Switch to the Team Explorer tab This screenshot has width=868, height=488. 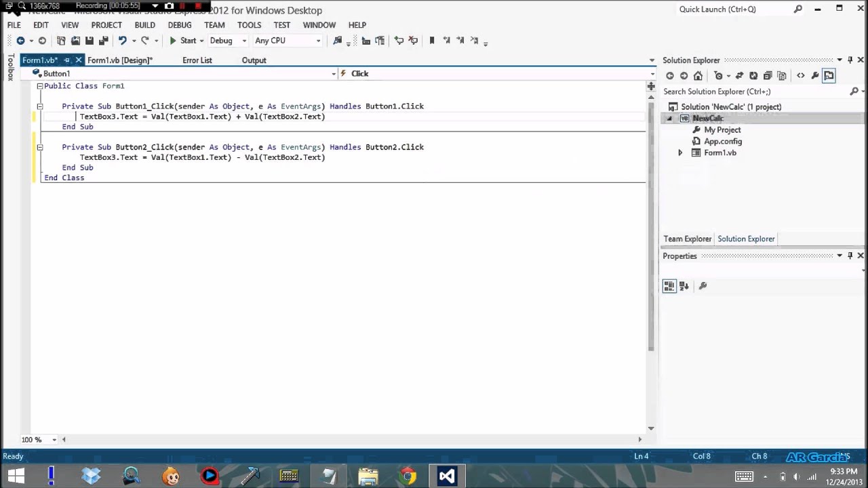pos(688,239)
